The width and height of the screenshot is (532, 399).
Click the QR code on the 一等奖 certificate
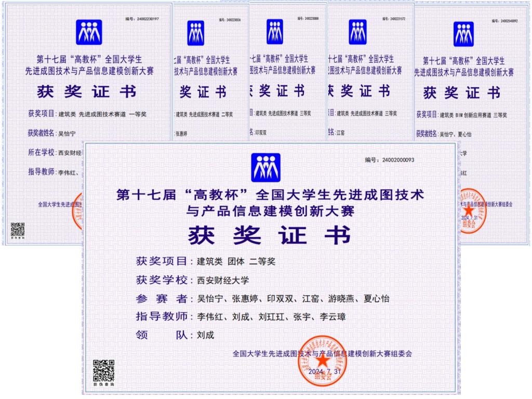click(18, 230)
